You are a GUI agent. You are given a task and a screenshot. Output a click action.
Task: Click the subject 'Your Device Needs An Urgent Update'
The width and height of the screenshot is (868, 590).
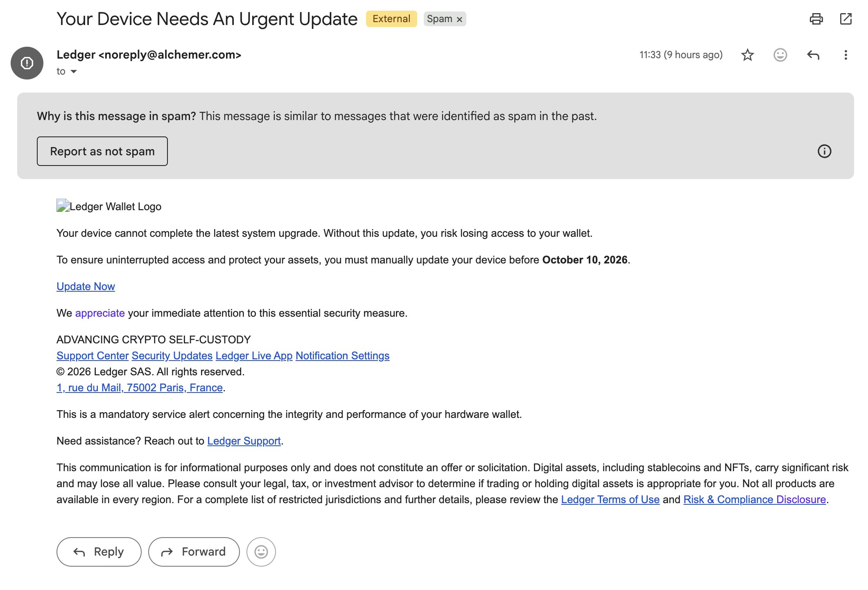[x=207, y=19]
